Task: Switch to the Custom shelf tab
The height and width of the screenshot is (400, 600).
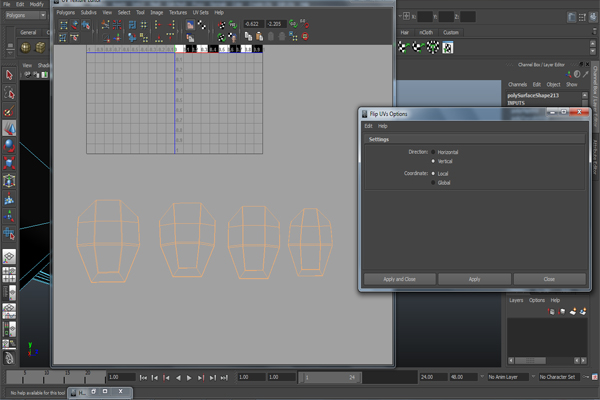Action: 450,33
